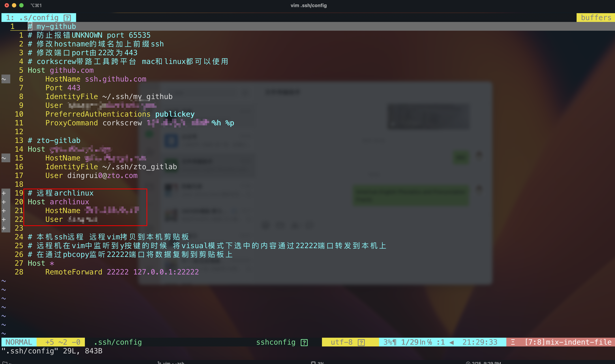Click the git added sign beside line 19
Screen dimensions: 615x364
[x=4, y=193]
